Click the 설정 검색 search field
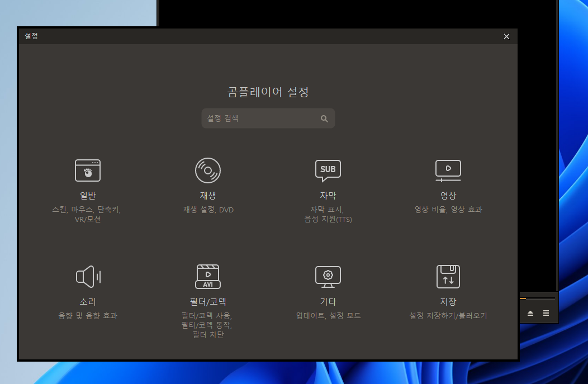The image size is (588, 384). tap(268, 118)
